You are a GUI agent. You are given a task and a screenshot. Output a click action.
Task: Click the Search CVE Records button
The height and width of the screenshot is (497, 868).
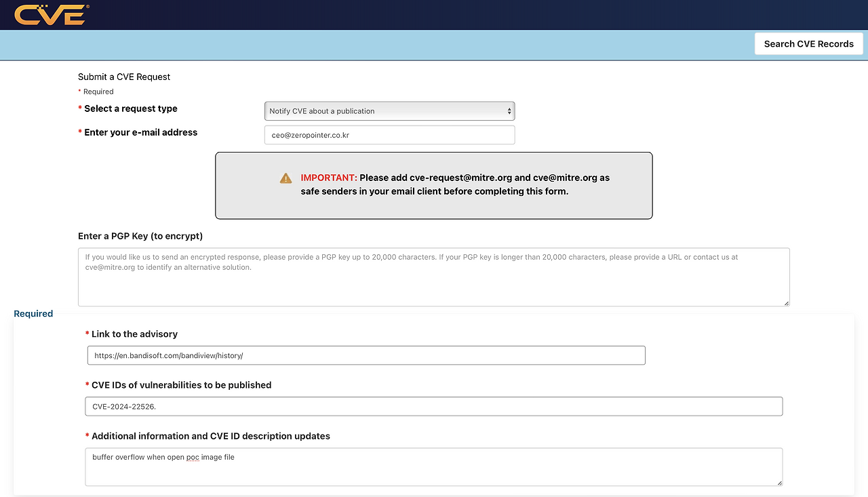click(x=808, y=43)
